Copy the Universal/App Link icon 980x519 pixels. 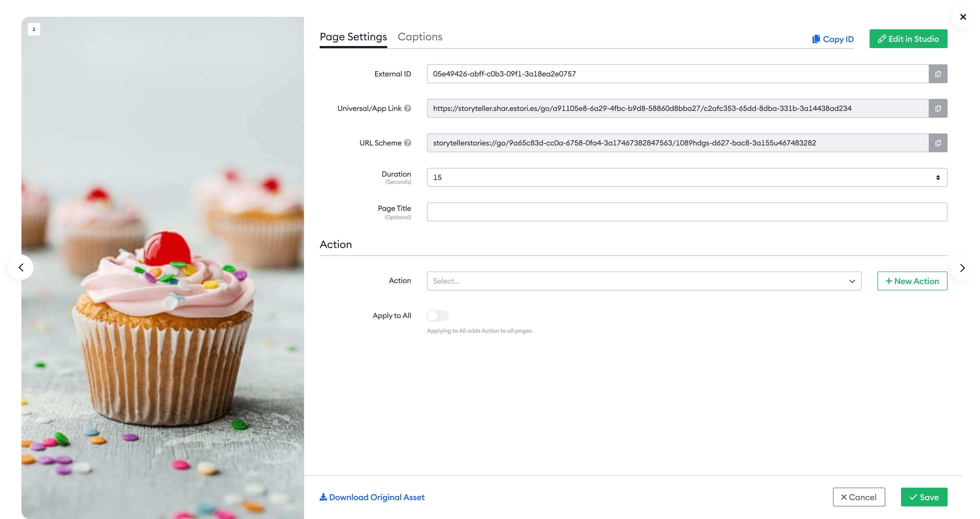point(938,109)
